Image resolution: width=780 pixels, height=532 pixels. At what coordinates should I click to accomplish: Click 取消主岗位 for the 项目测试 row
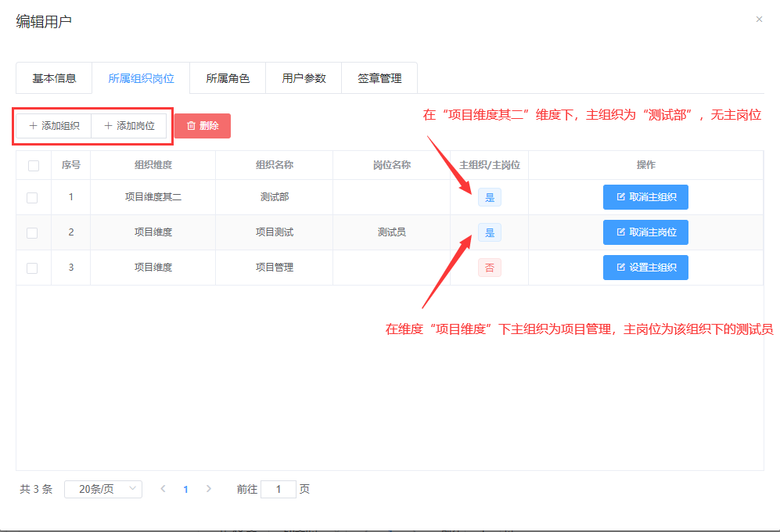tap(645, 232)
